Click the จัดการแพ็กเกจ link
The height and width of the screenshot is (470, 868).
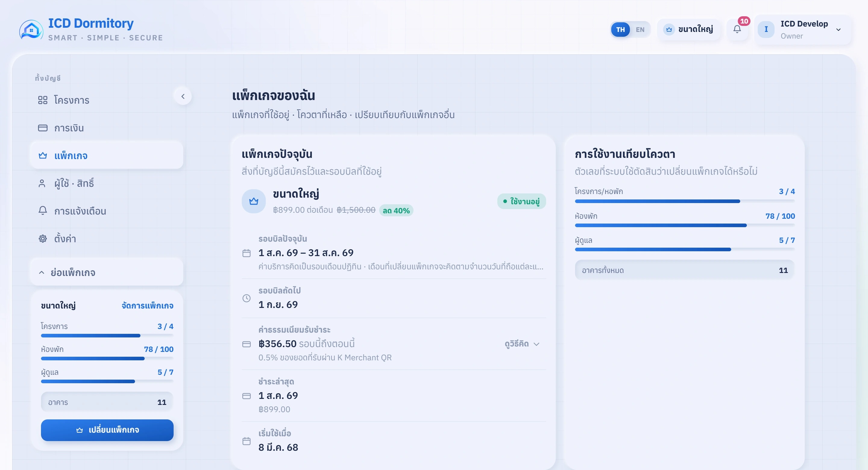pos(148,305)
